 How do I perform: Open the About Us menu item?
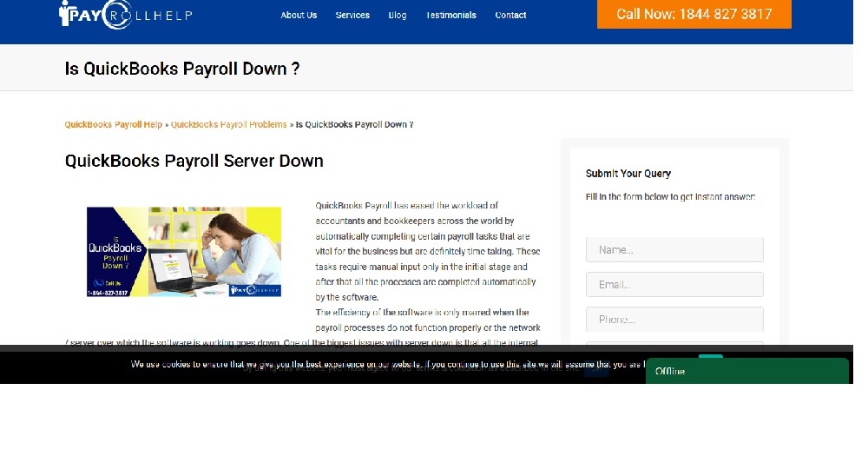(299, 15)
